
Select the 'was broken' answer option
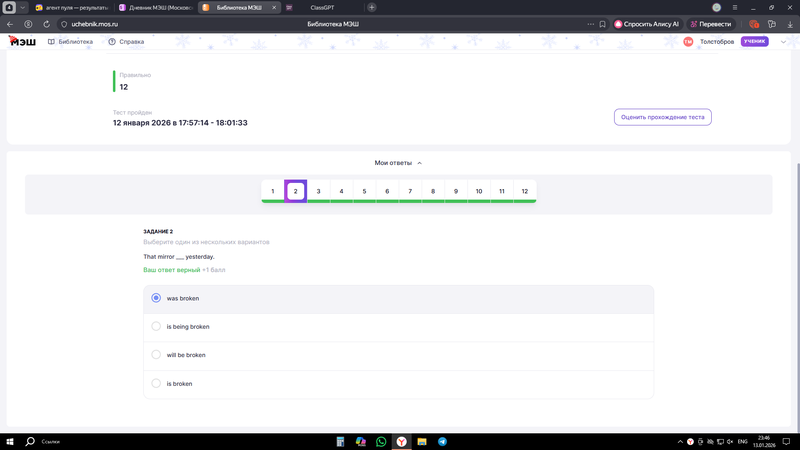coord(156,298)
